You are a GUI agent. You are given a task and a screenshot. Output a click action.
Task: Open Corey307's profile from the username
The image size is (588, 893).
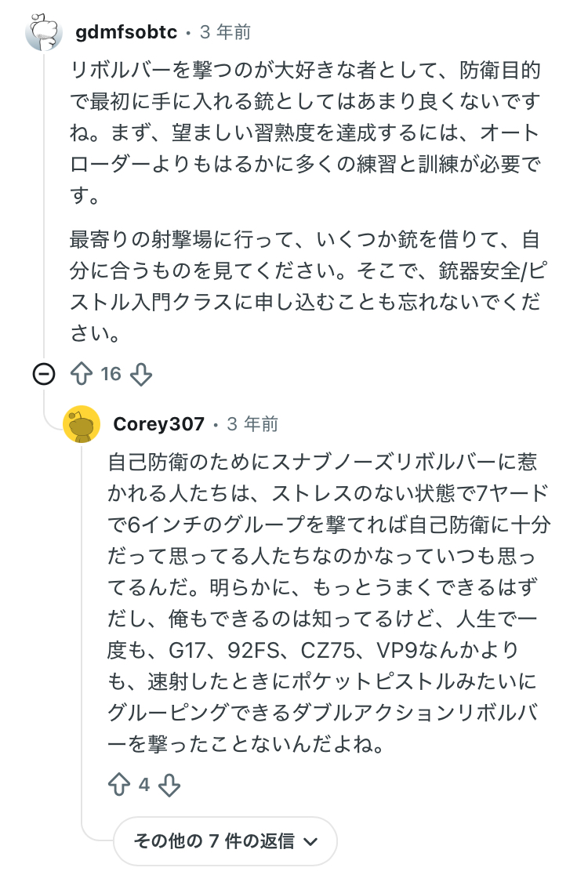pyautogui.click(x=158, y=424)
